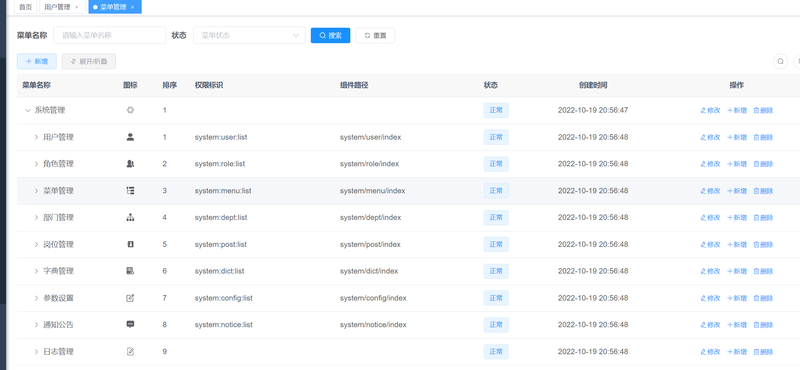Expand the 用户管理 row
Viewport: 800px width, 370px height.
point(36,137)
